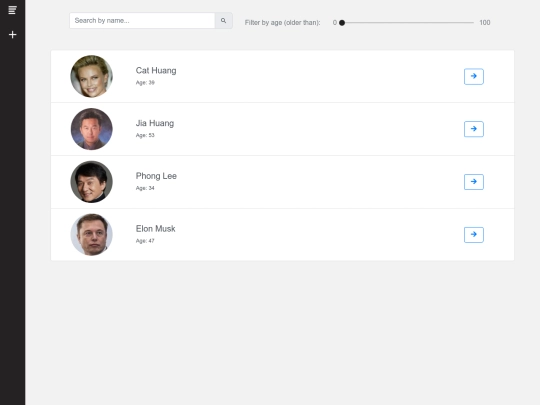Open Jia Huang's details arrow button

(x=474, y=129)
